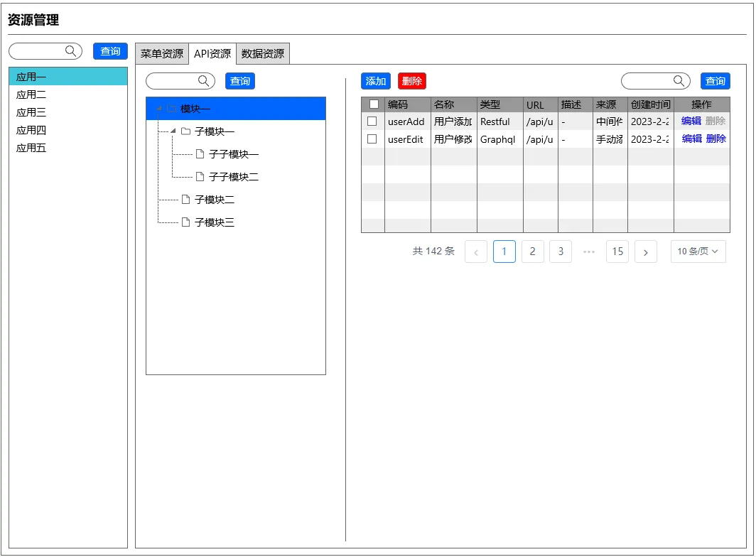Viewport: 756px width, 557px height.
Task: Select 子模块二 tree item
Action: click(x=214, y=199)
